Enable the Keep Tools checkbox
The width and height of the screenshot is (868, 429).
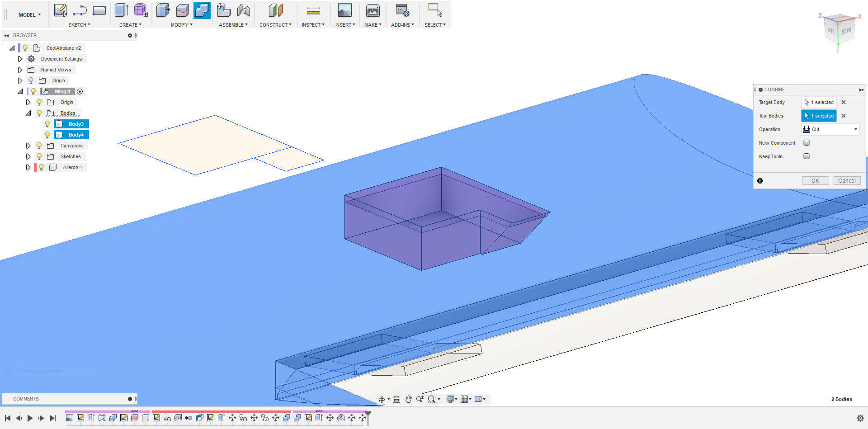tap(807, 156)
